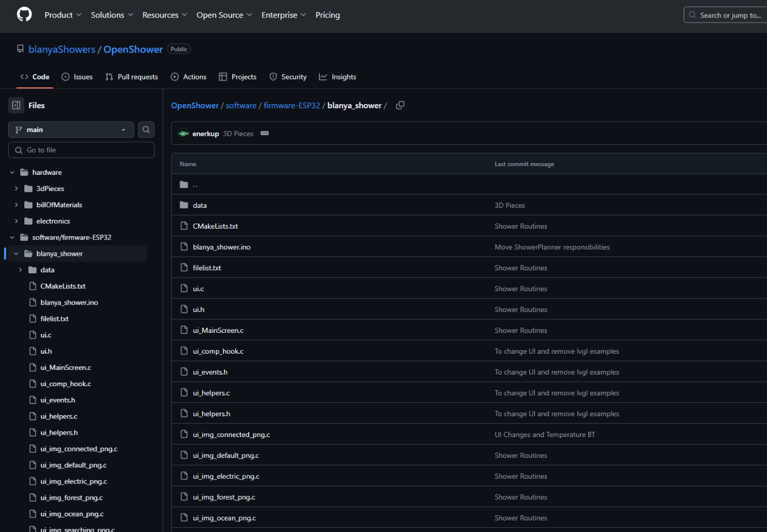Open the '3D Pieces' latest commit message
This screenshot has width=767, height=532.
pyautogui.click(x=238, y=134)
